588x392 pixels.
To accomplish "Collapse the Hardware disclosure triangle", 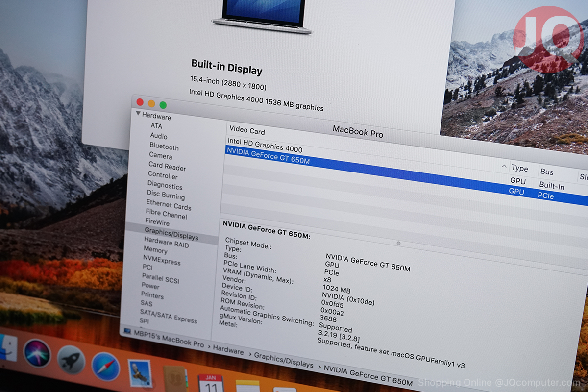I will (x=138, y=114).
